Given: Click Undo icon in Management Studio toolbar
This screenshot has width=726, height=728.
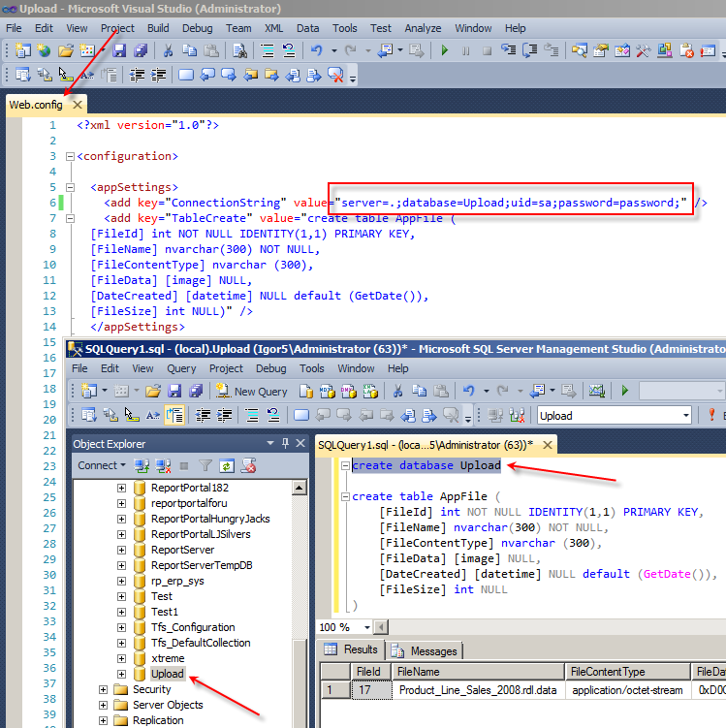Looking at the screenshot, I should coord(468,392).
